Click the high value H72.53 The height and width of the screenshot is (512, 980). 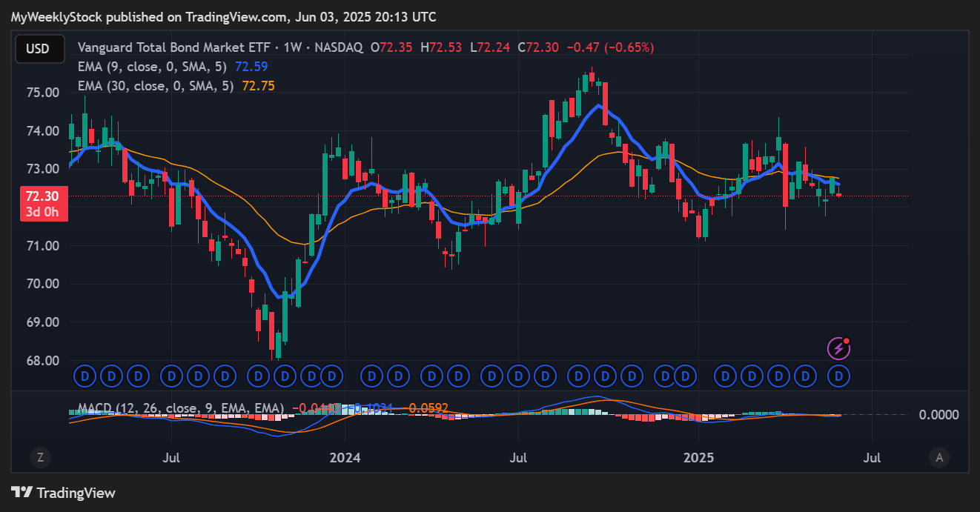pyautogui.click(x=441, y=47)
